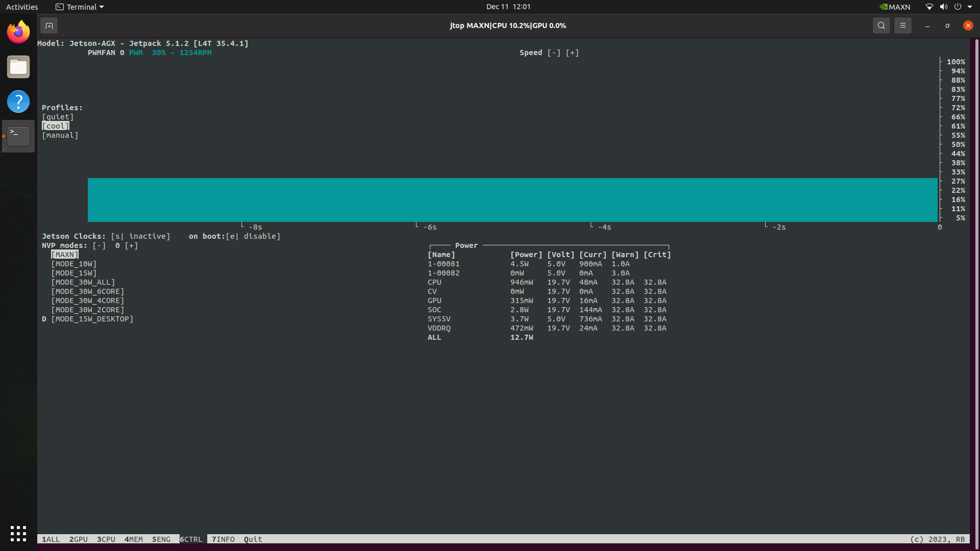
Task: Select the MAXN power mode
Action: pyautogui.click(x=65, y=255)
